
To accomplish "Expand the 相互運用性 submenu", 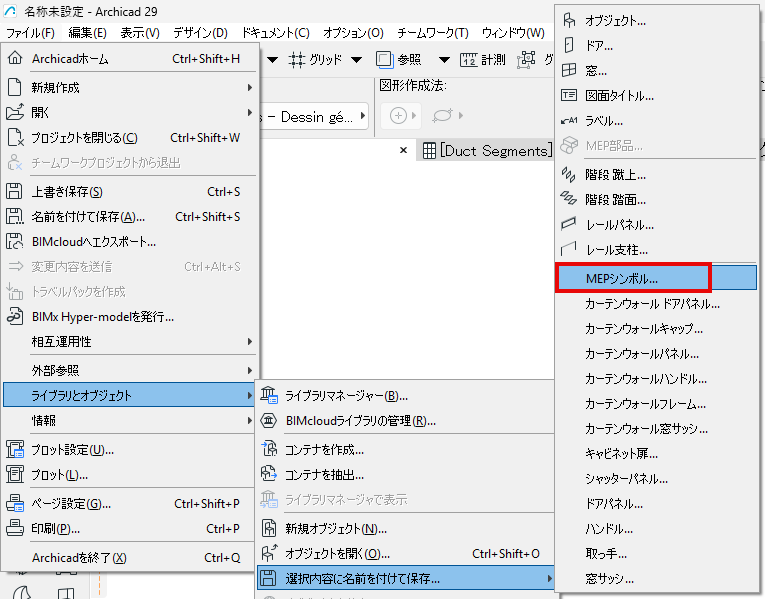I will (x=249, y=341).
